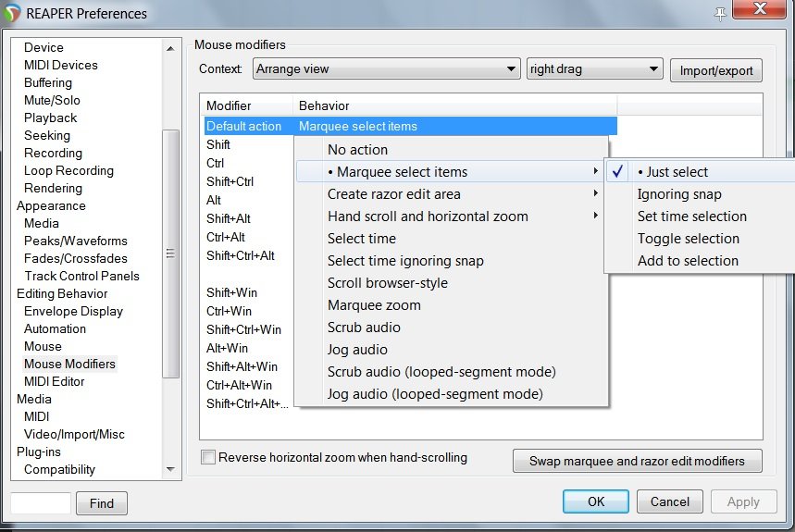
Task: Select the Alt+Win modifier row
Action: 227,348
